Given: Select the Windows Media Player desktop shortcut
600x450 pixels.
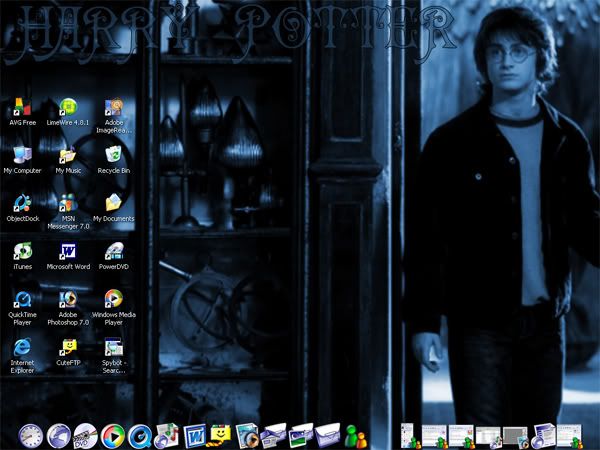Looking at the screenshot, I should (114, 308).
